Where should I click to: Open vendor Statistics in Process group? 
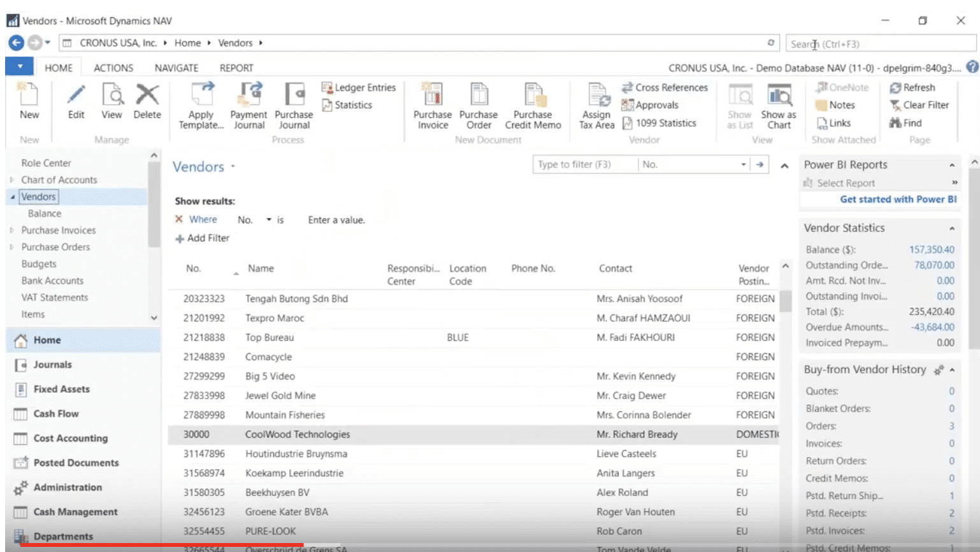click(347, 105)
